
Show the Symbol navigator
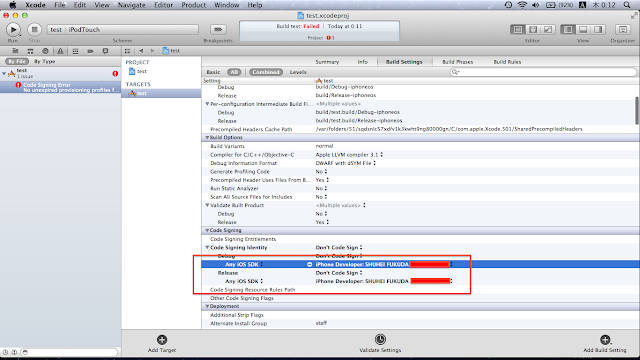pos(30,51)
